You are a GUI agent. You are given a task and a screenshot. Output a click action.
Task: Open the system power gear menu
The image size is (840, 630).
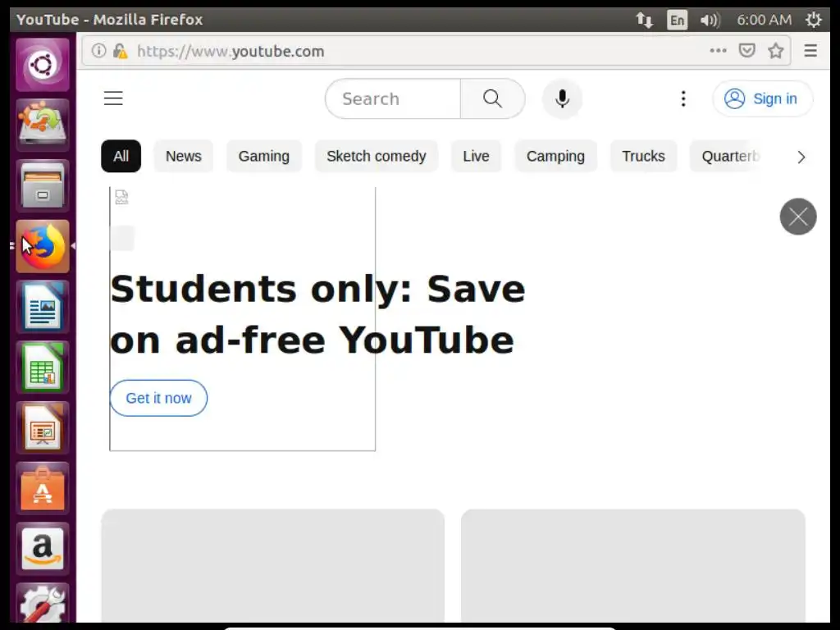click(x=813, y=20)
